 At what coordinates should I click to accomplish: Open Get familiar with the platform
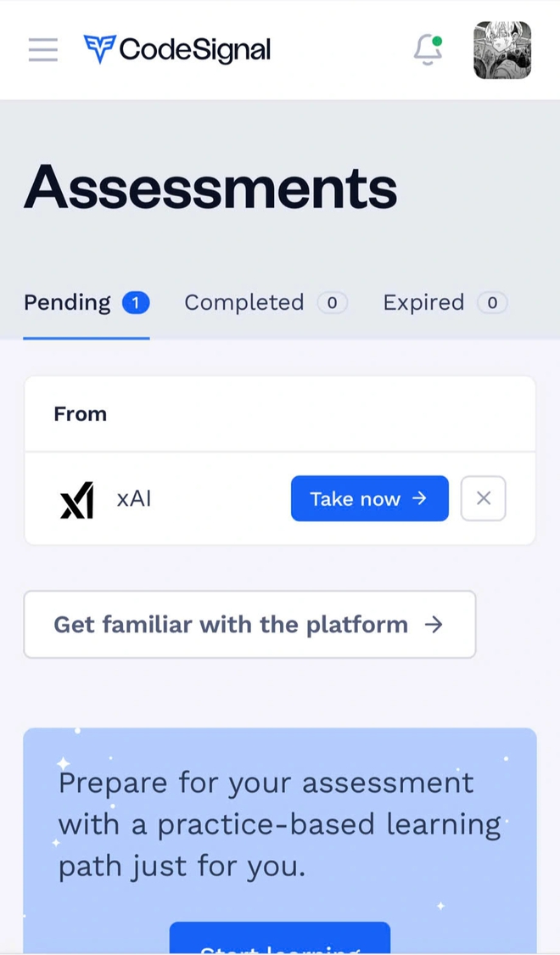tap(249, 624)
